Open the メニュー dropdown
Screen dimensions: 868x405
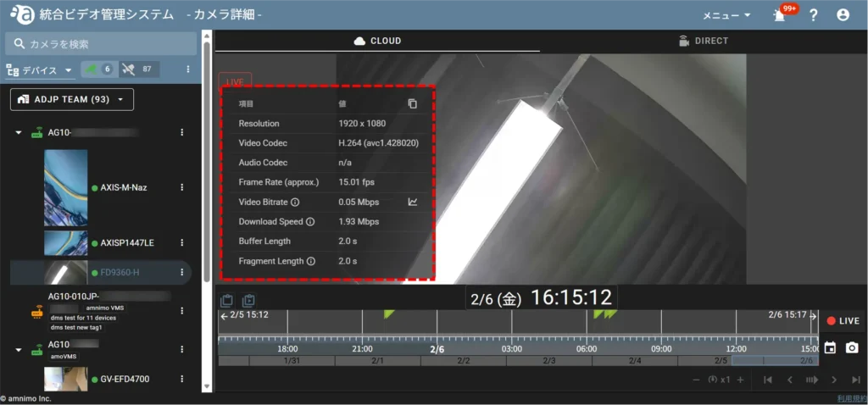click(x=726, y=15)
